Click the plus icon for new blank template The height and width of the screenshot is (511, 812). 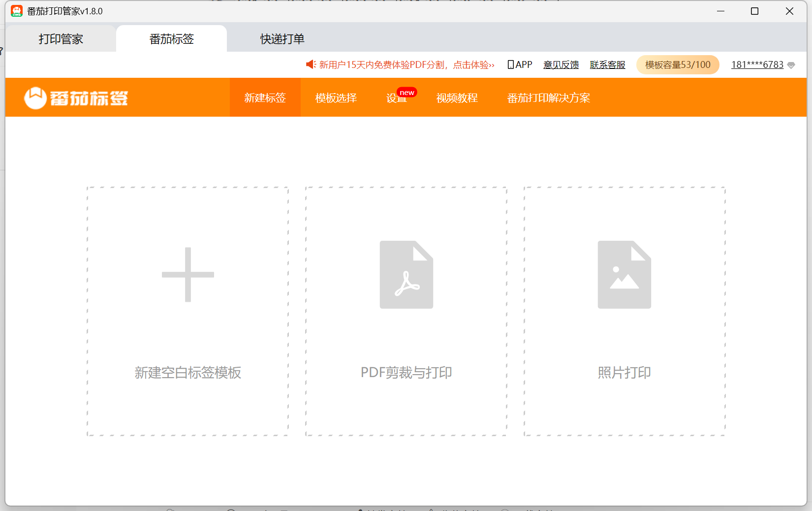(187, 275)
